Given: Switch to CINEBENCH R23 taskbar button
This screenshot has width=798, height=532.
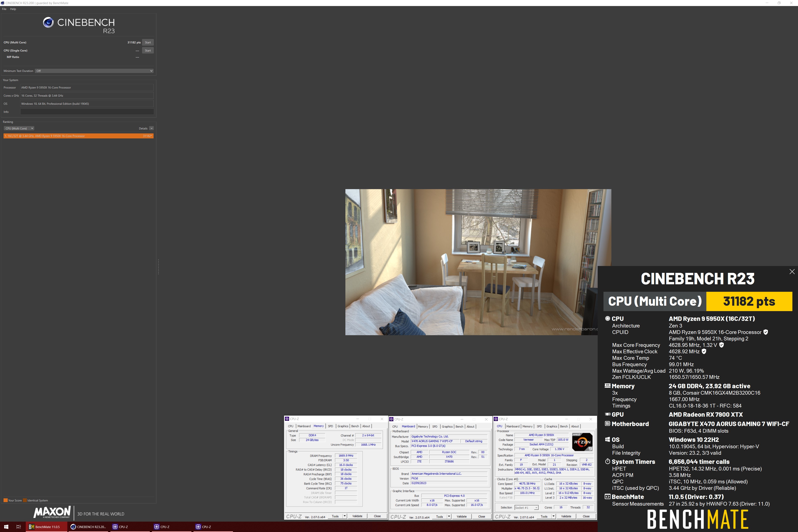Looking at the screenshot, I should pyautogui.click(x=88, y=527).
